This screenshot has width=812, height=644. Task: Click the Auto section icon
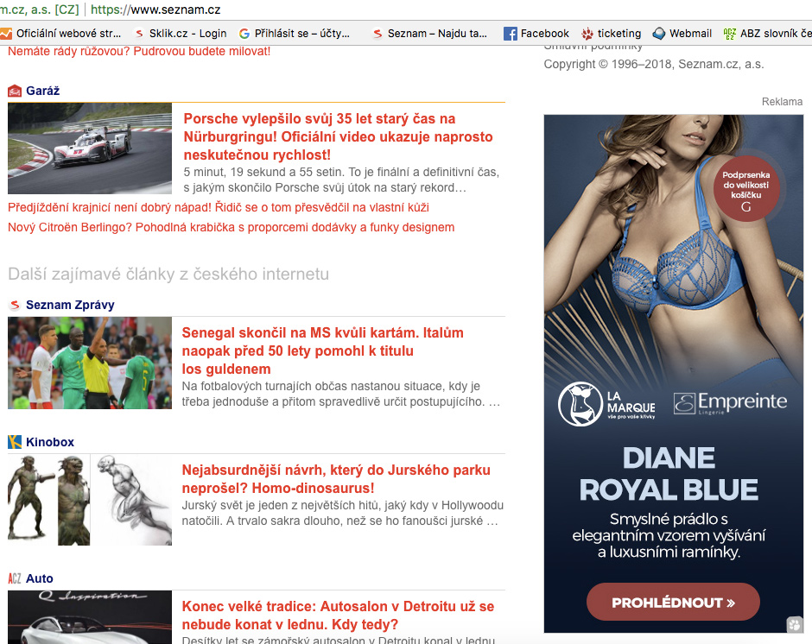point(15,578)
